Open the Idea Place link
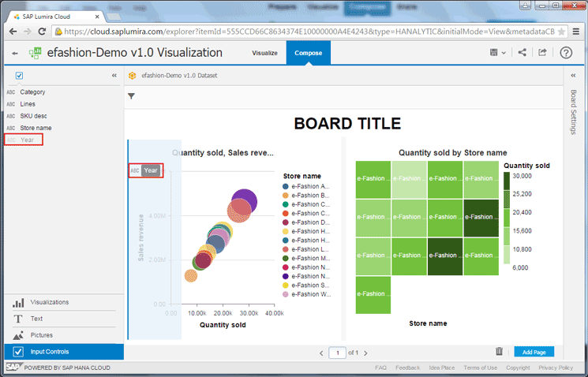 click(x=442, y=368)
